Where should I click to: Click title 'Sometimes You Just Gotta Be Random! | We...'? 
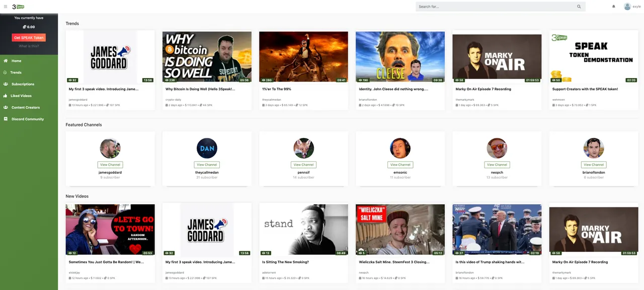click(x=106, y=262)
